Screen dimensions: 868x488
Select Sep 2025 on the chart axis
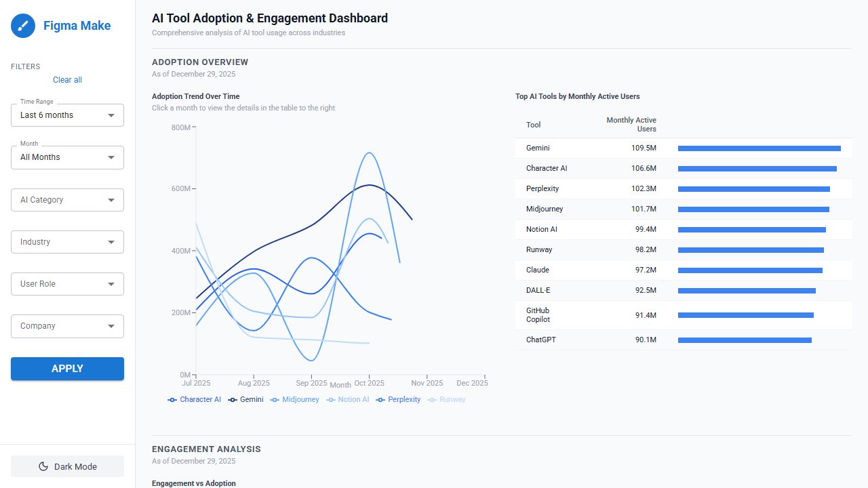tap(311, 384)
